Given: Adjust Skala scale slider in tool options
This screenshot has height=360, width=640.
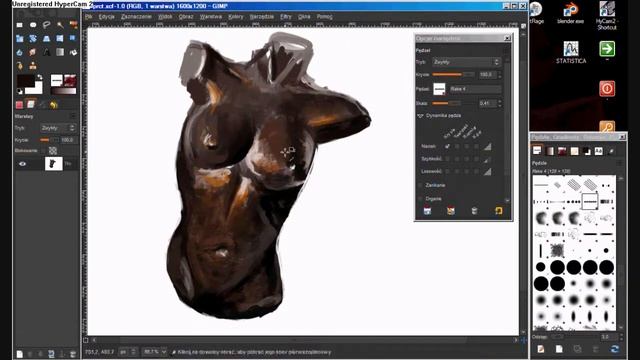Looking at the screenshot, I should 453,103.
